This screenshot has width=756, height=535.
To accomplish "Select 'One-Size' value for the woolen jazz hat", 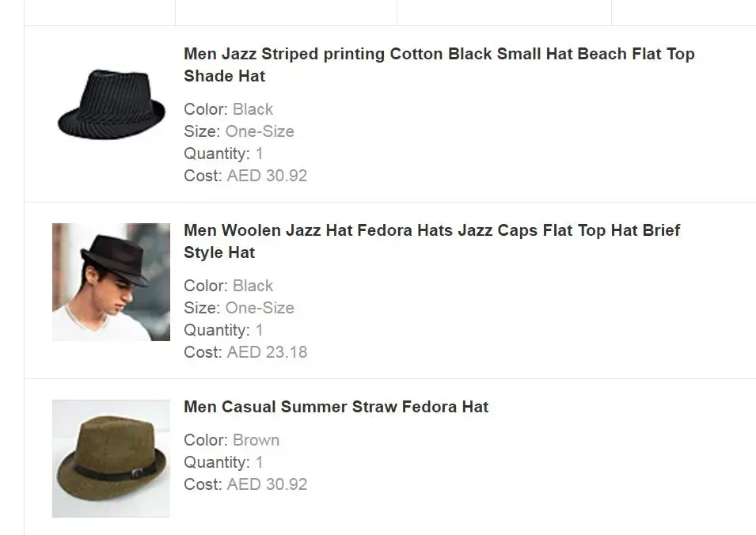I will pos(260,308).
